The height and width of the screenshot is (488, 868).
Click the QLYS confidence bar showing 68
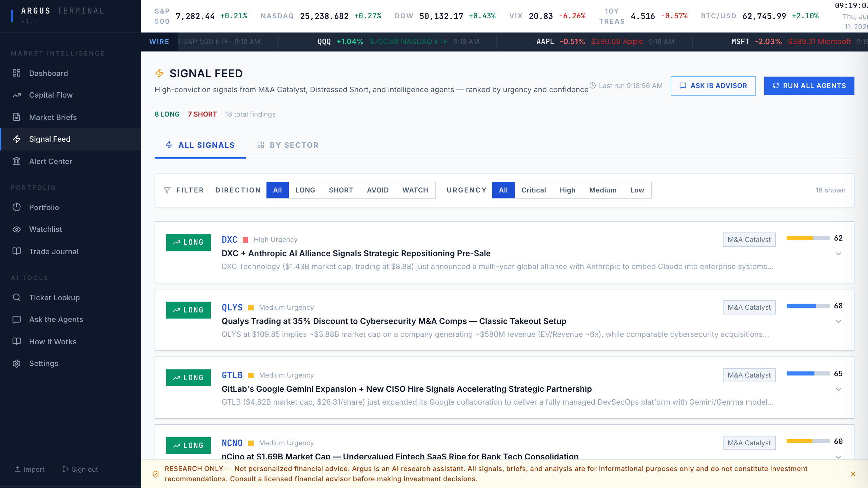(x=808, y=306)
